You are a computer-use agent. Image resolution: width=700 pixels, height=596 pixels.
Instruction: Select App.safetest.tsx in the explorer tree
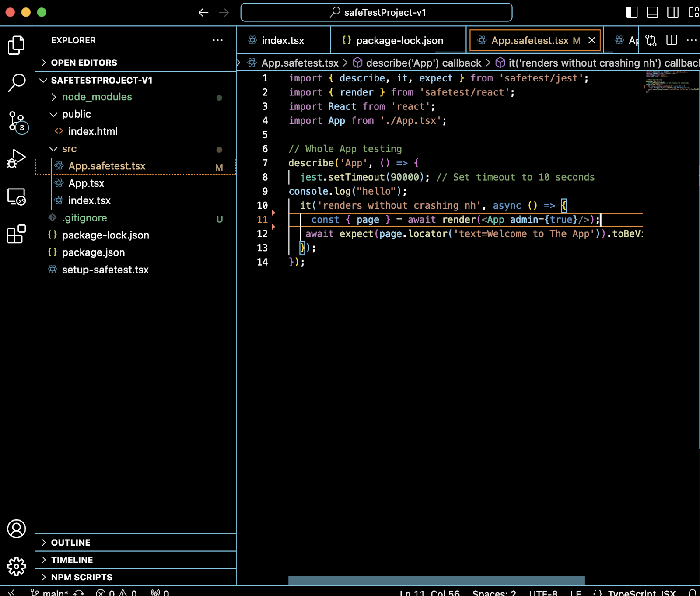136,166
